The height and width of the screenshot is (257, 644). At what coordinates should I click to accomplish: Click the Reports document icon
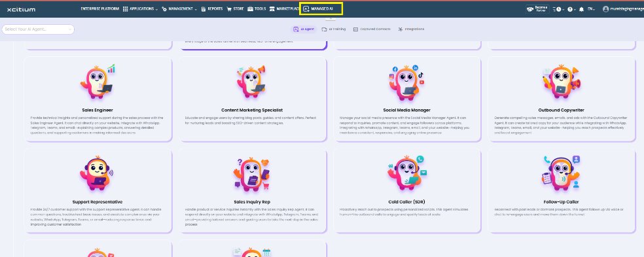click(204, 9)
